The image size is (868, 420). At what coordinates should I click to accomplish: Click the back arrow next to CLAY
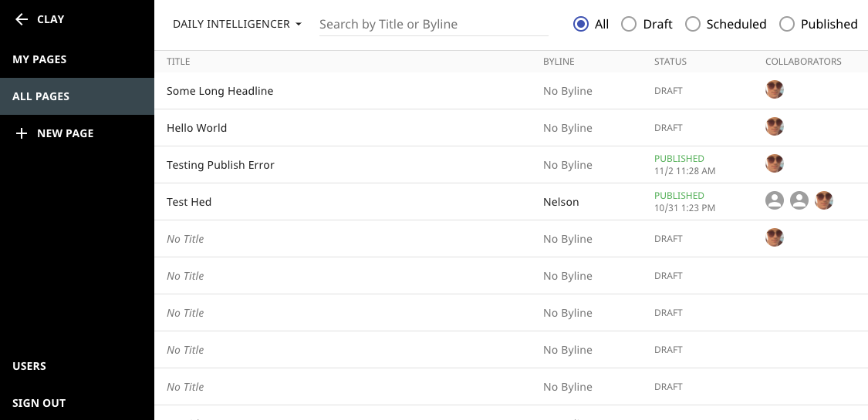pyautogui.click(x=22, y=19)
